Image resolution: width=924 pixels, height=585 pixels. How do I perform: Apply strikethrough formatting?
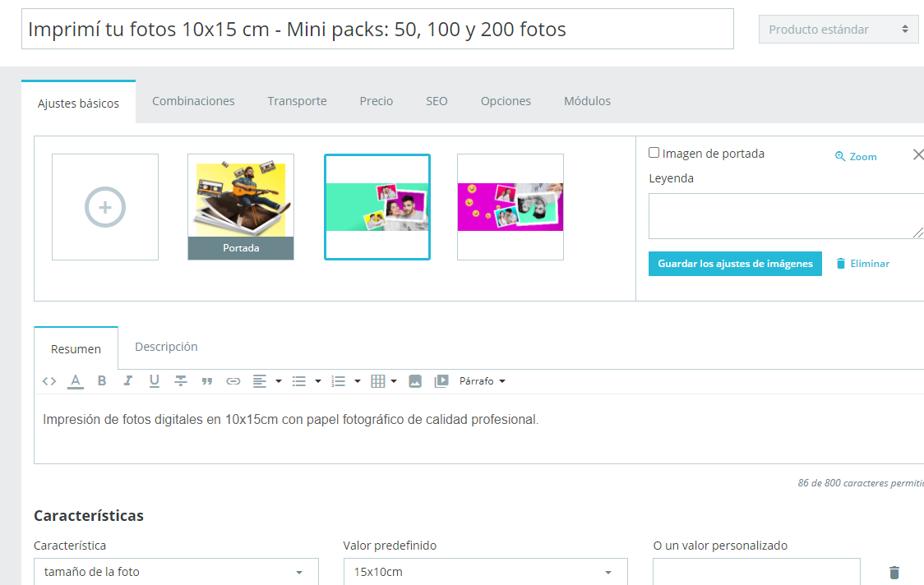click(181, 381)
